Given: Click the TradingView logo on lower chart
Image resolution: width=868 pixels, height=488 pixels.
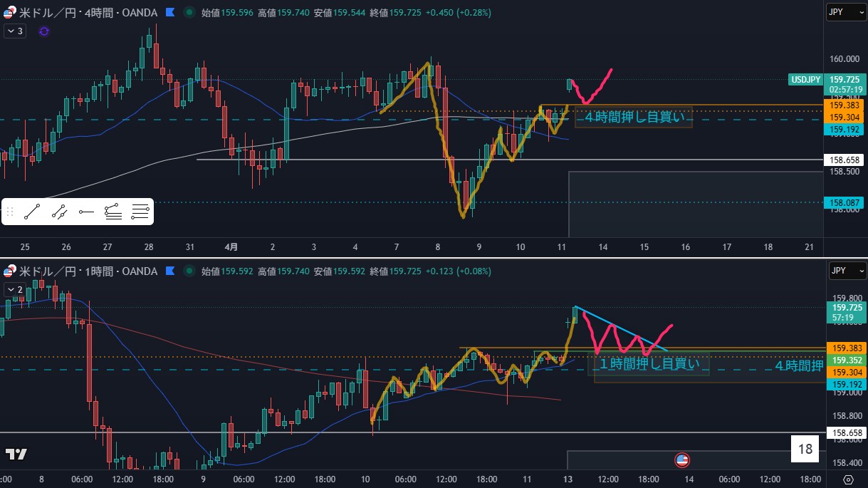Looking at the screenshot, I should pos(16,454).
